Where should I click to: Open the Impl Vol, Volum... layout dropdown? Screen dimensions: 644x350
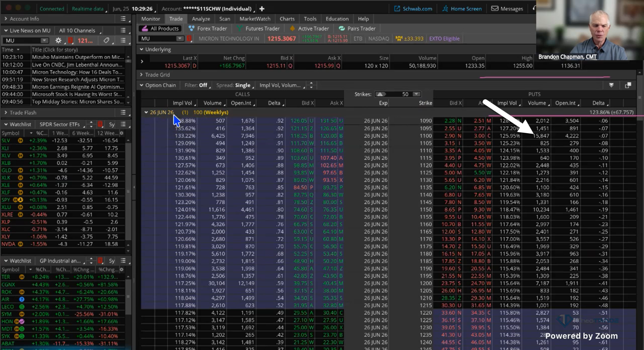[x=281, y=85]
